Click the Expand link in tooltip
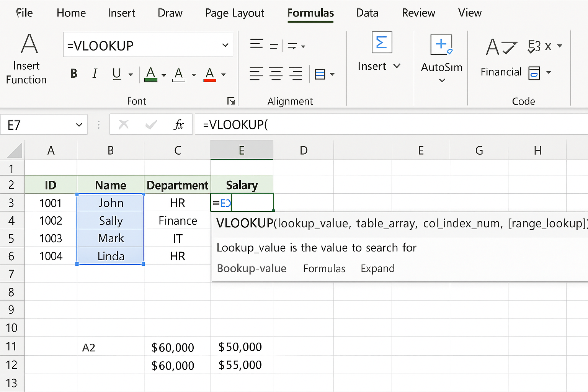 pyautogui.click(x=377, y=268)
